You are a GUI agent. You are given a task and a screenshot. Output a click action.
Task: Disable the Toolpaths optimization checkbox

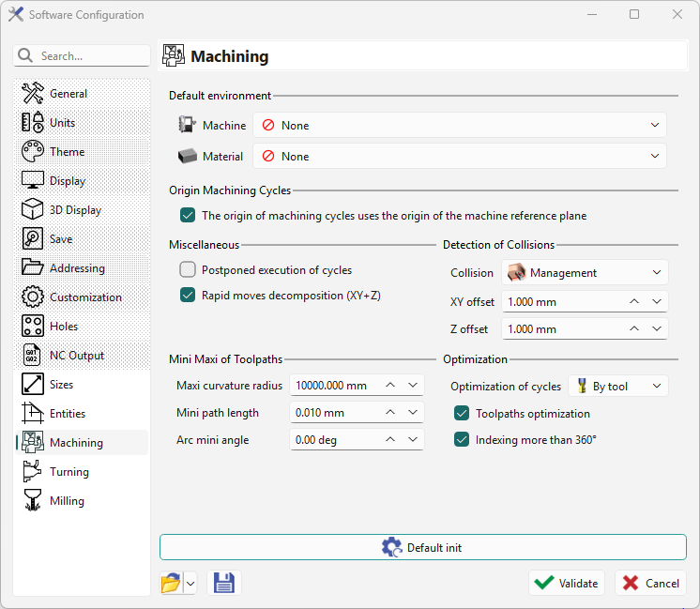point(462,414)
